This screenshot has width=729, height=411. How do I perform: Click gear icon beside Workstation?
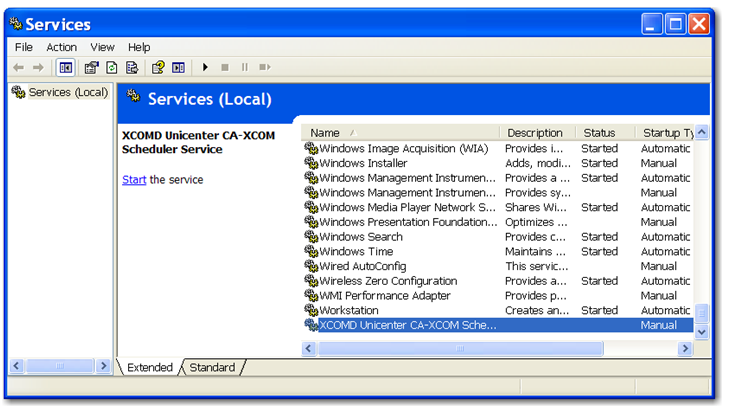point(311,310)
